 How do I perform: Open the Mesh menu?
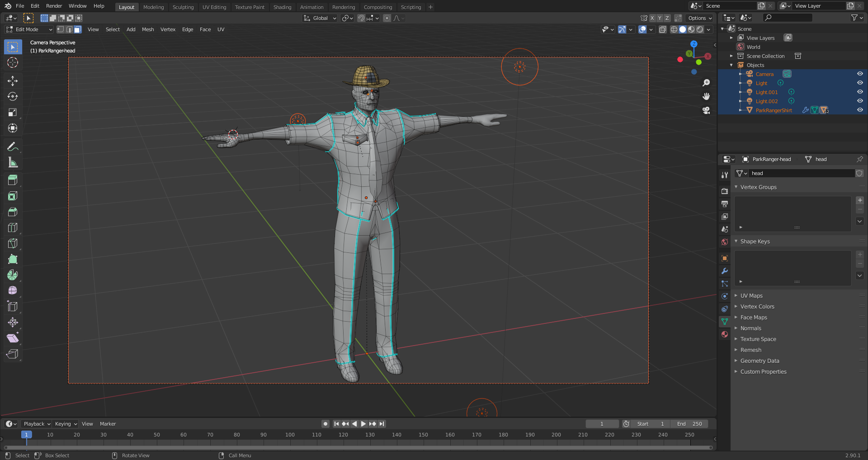(148, 29)
